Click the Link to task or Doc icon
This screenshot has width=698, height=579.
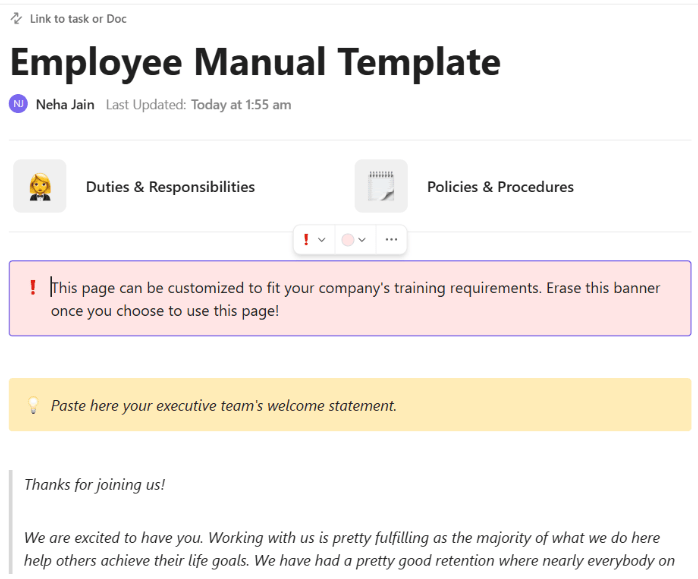pyautogui.click(x=17, y=19)
